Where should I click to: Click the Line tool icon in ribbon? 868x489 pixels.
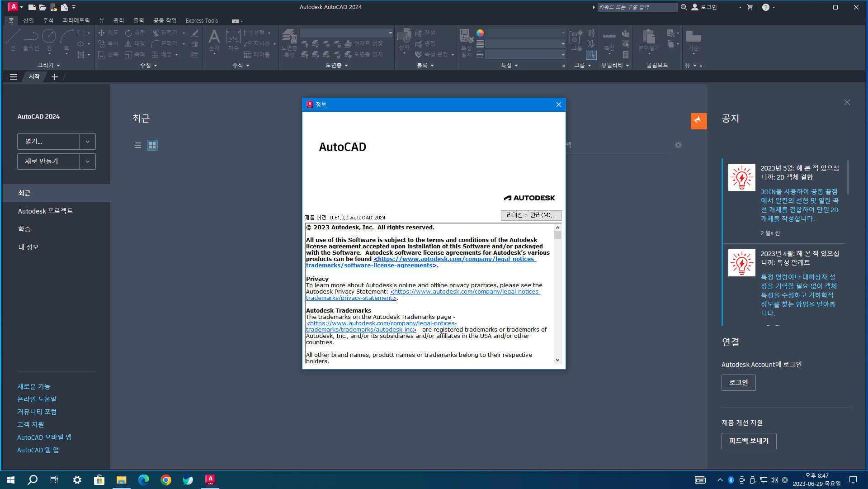13,37
